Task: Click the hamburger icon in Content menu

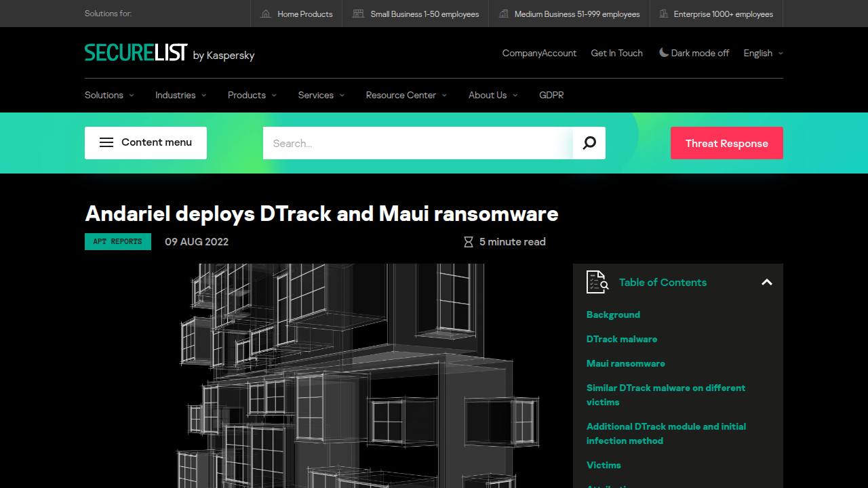Action: (x=106, y=142)
